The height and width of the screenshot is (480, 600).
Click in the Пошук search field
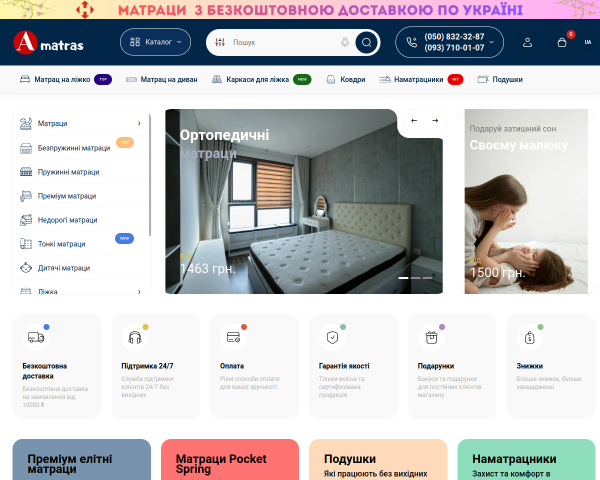tap(283, 42)
